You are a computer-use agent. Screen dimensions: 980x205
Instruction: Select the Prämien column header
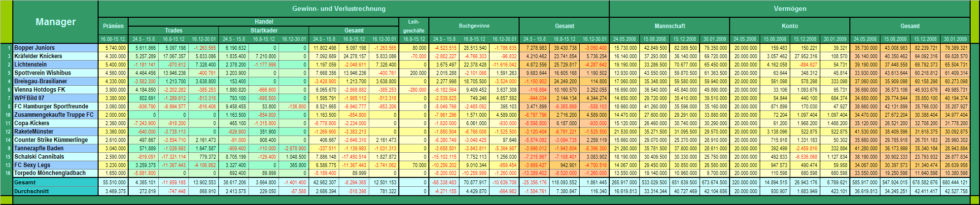(113, 26)
